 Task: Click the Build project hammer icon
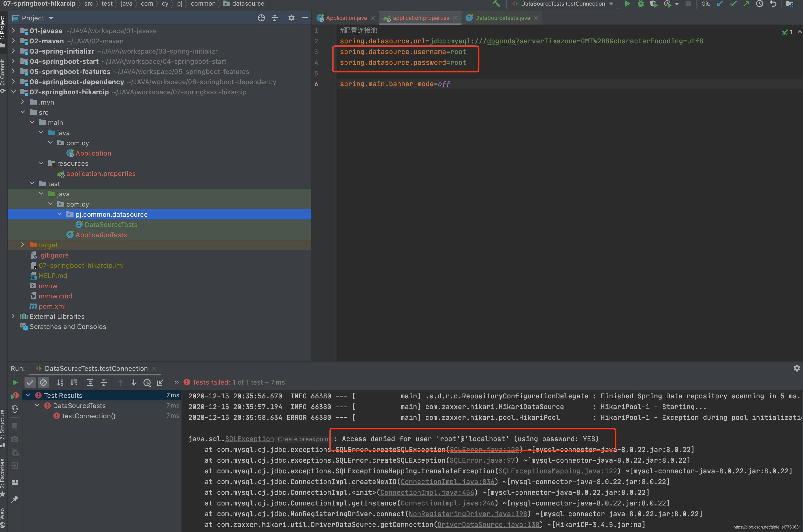coord(496,4)
